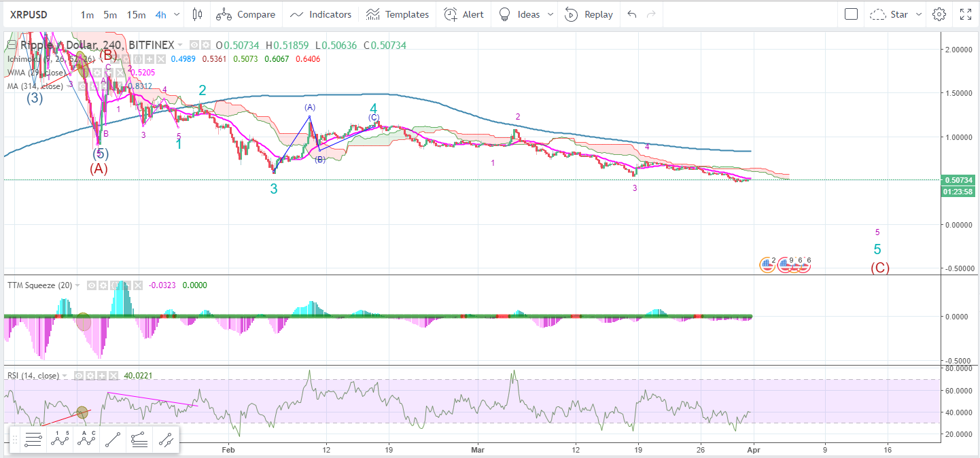Image resolution: width=980 pixels, height=458 pixels.
Task: Select the trend line drawing tool
Action: tap(113, 440)
